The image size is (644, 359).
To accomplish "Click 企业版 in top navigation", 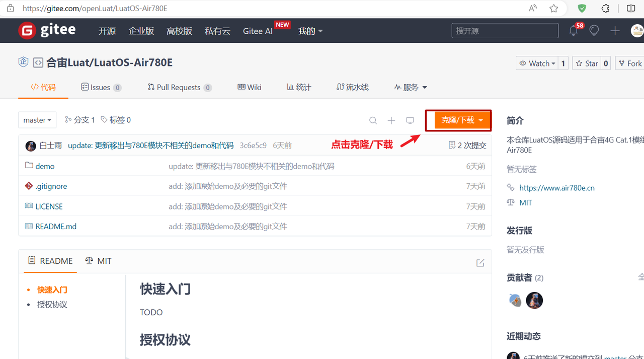I will click(141, 31).
